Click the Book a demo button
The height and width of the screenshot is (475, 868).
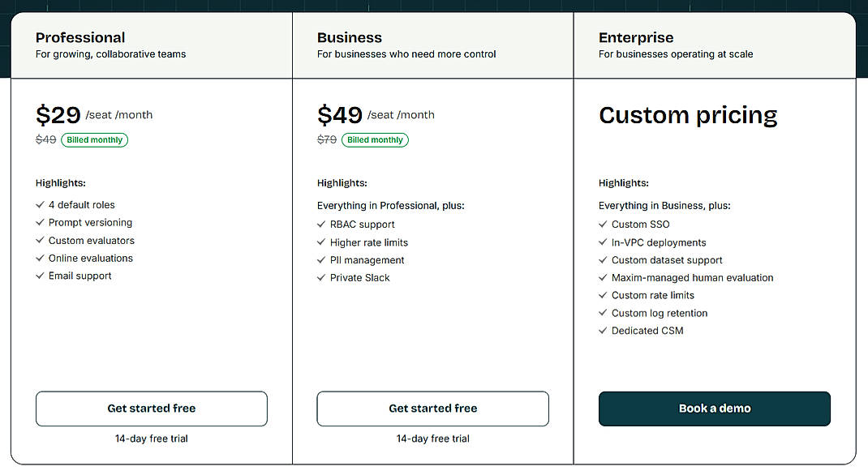[714, 409]
